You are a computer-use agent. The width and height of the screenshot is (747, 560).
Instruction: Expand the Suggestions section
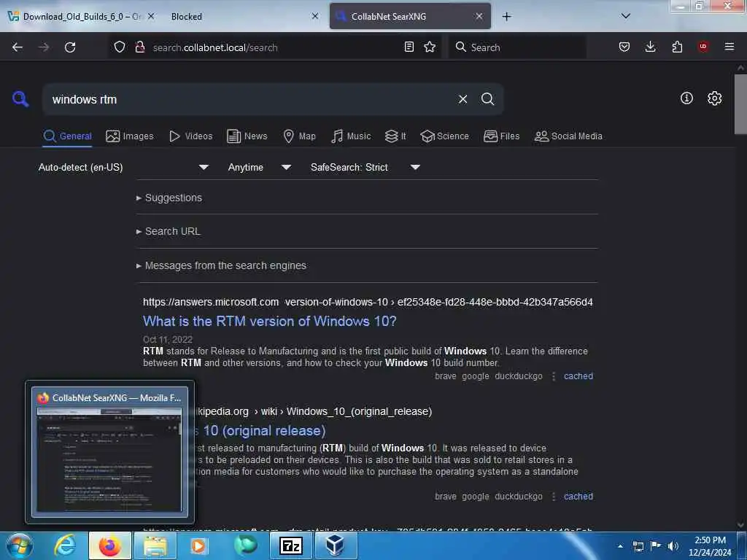(169, 198)
